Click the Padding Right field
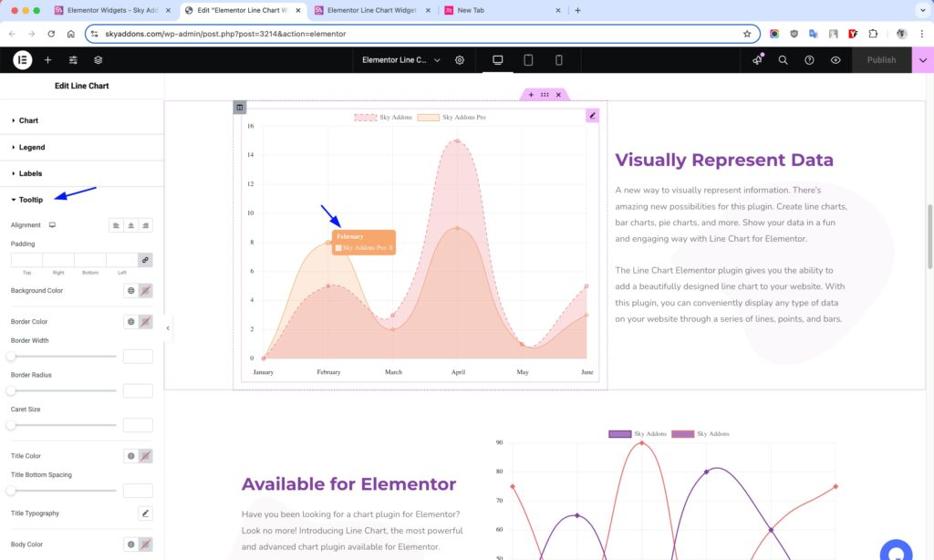 tap(58, 260)
